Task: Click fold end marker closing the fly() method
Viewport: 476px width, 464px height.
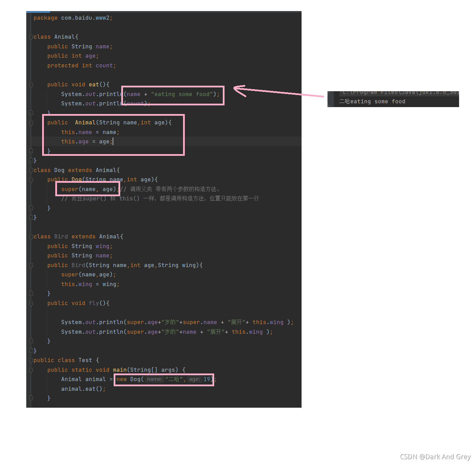Action: (31, 341)
